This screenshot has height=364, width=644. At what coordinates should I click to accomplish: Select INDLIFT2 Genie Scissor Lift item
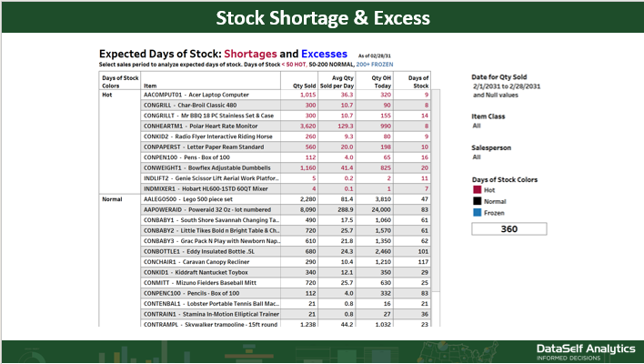click(x=211, y=178)
